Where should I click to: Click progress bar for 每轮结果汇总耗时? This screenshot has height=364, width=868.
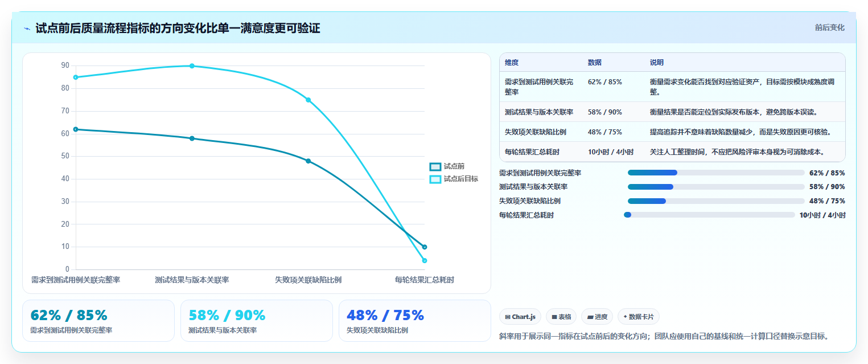click(x=709, y=215)
